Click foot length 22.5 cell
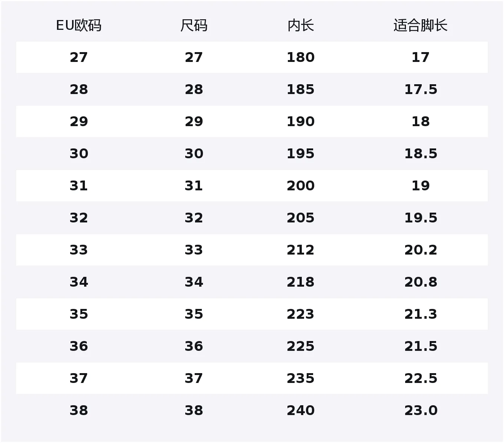504x443 pixels. (421, 378)
